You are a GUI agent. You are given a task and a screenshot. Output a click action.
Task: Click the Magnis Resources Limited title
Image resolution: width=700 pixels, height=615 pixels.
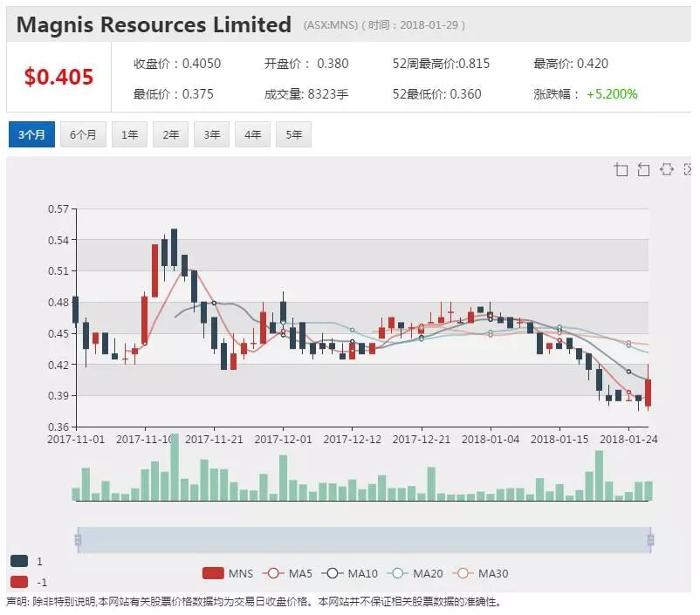pos(154,24)
